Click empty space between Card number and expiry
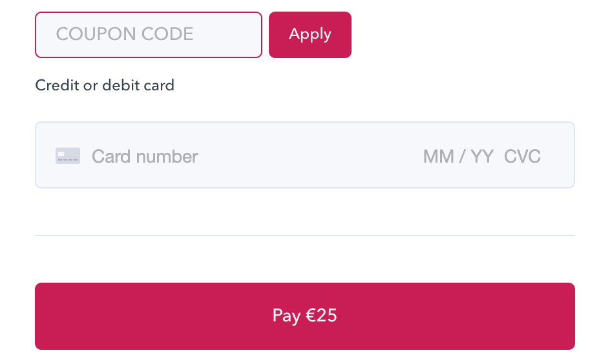This screenshot has width=610, height=364. coord(310,156)
